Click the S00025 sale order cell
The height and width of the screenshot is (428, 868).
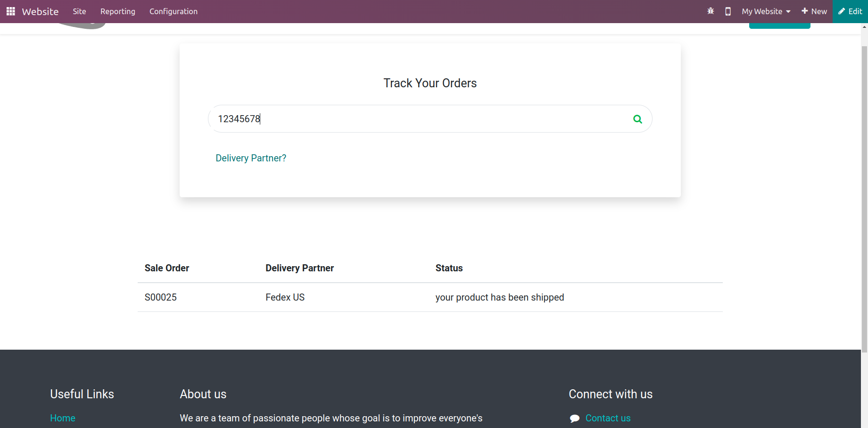(161, 297)
